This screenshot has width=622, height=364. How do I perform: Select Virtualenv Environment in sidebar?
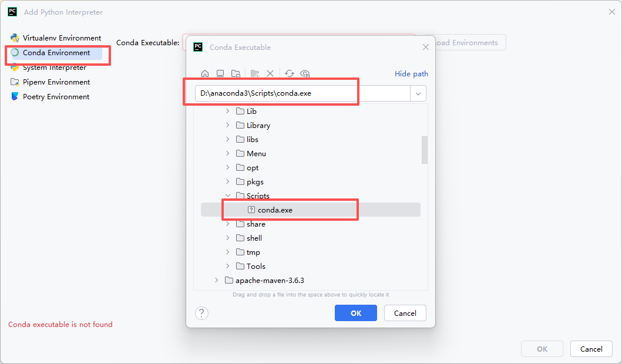tap(56, 38)
